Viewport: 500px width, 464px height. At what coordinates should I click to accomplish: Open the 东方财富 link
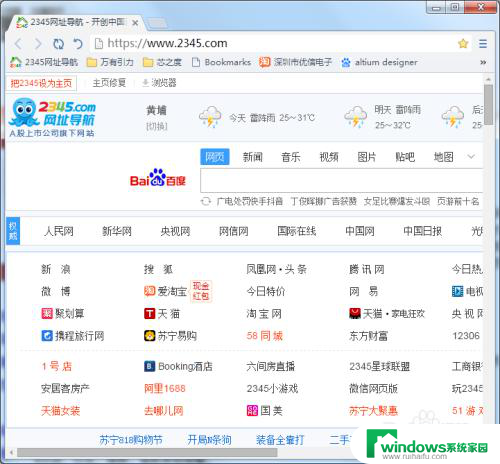point(368,336)
